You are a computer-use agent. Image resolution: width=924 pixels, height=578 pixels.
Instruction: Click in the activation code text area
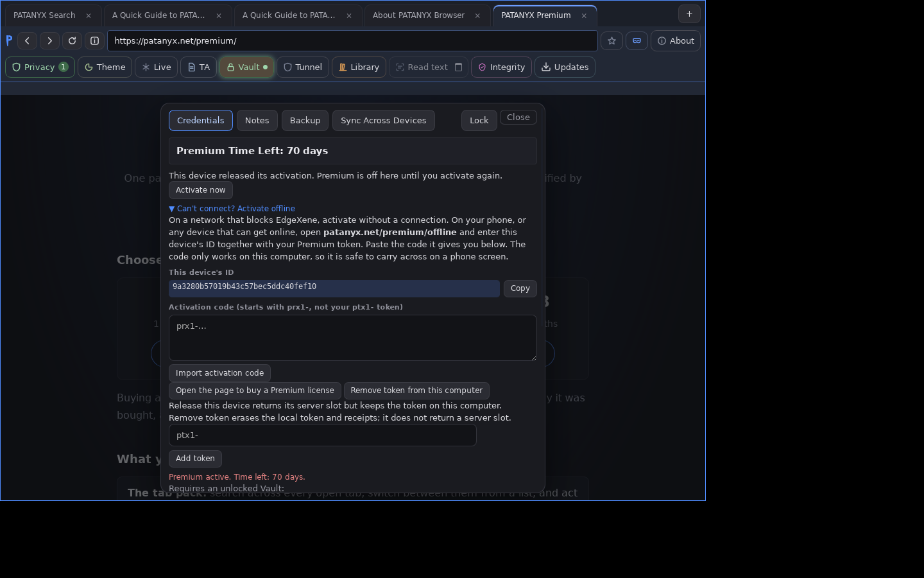tap(352, 338)
